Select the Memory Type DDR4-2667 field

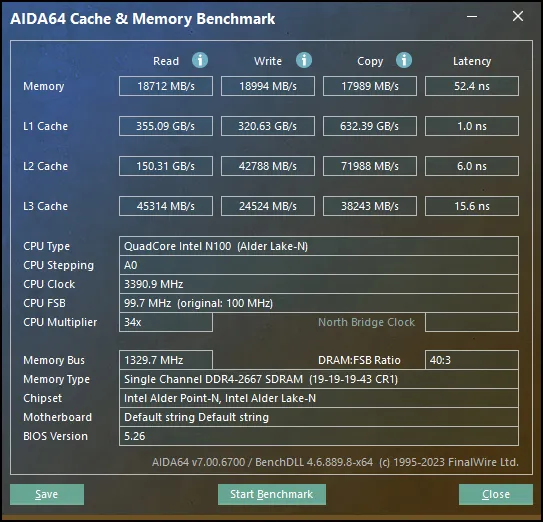[319, 379]
